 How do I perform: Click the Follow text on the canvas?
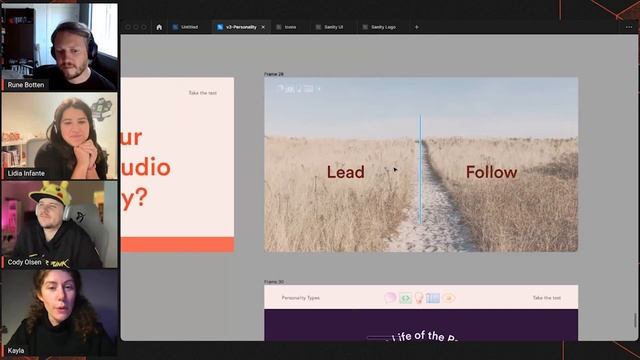(491, 172)
